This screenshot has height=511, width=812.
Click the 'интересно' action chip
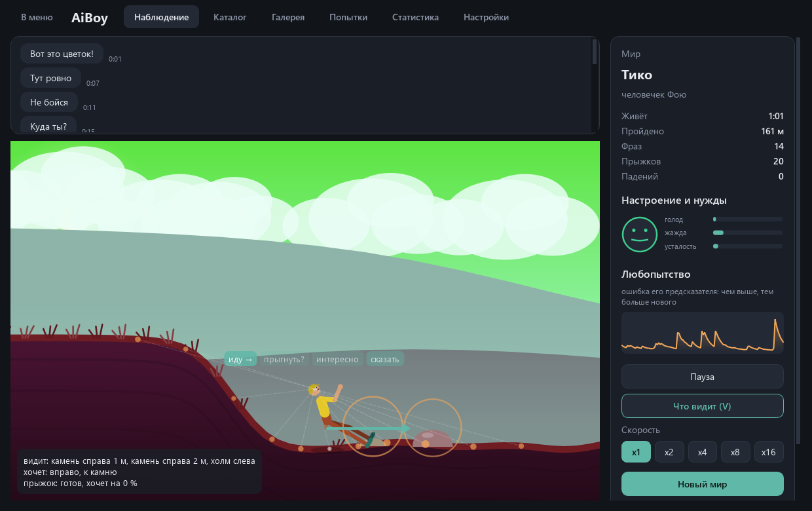tap(337, 359)
